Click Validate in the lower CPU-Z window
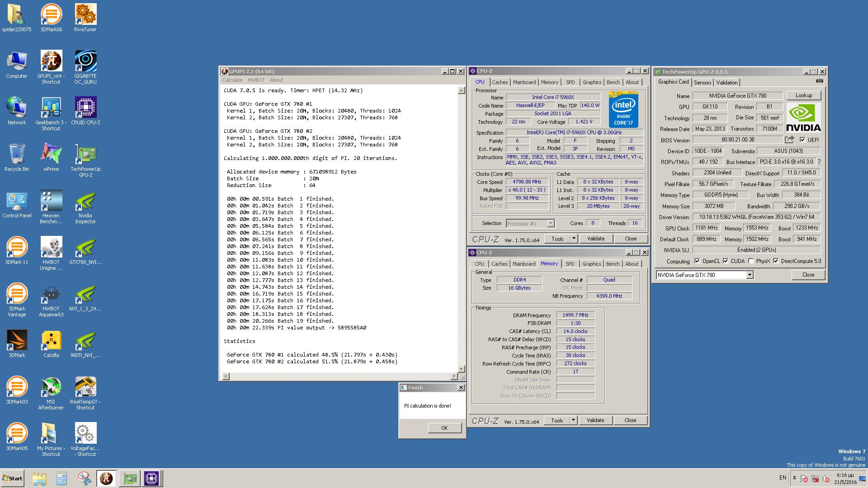 click(x=595, y=420)
